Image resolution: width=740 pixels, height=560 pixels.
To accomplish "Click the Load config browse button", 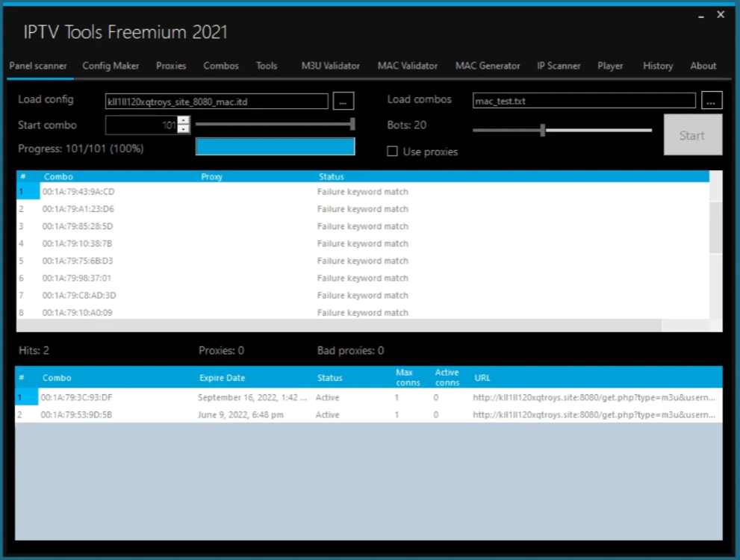I will [343, 101].
